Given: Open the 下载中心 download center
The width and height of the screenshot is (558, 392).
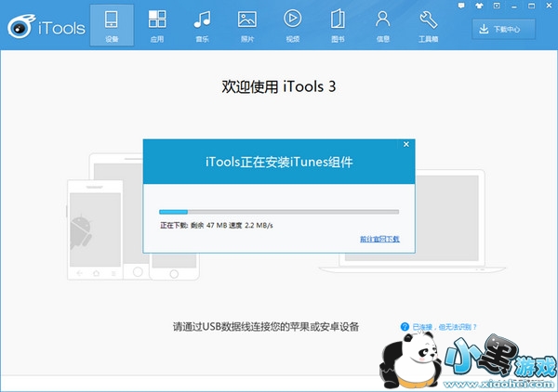Looking at the screenshot, I should pos(503,29).
